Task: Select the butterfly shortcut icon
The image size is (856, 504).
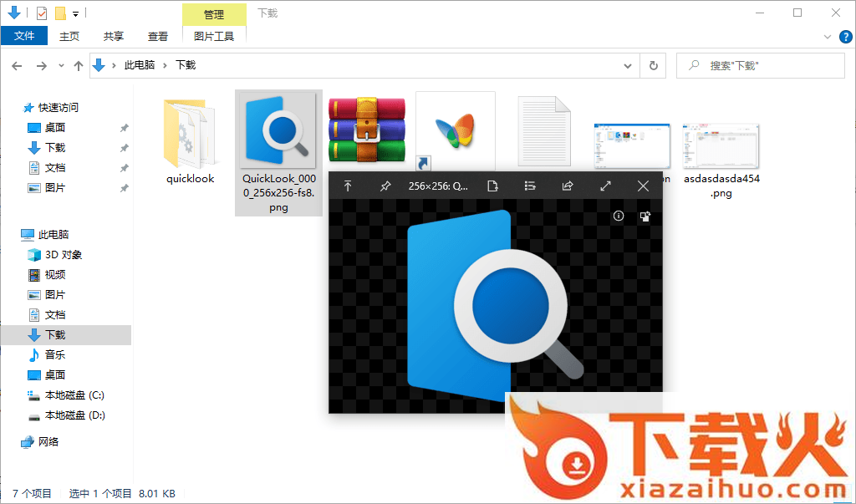Action: 456,131
